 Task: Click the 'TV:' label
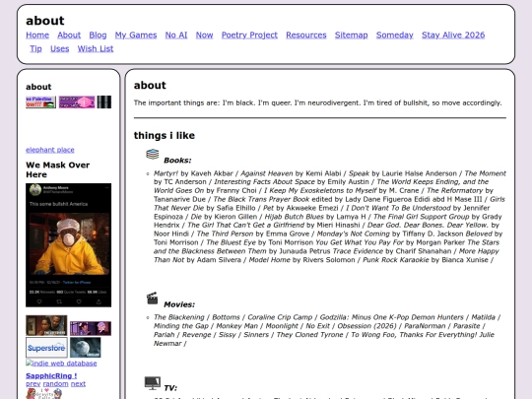click(170, 388)
